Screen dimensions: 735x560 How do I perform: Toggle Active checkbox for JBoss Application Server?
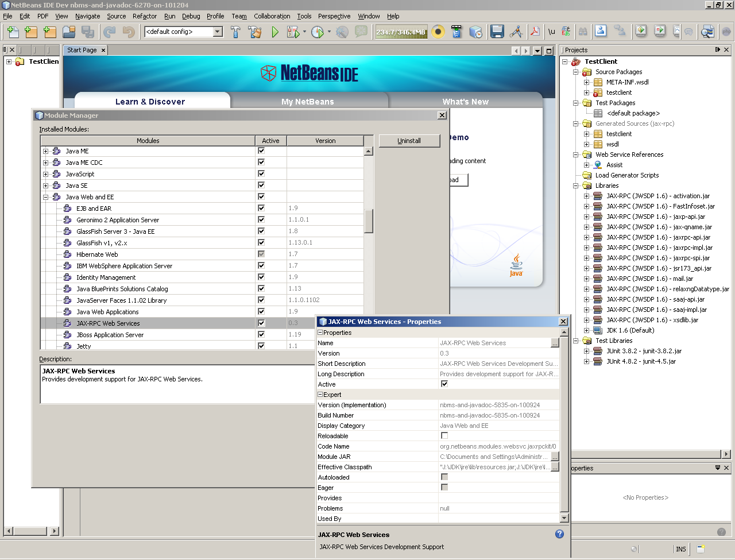pyautogui.click(x=261, y=335)
